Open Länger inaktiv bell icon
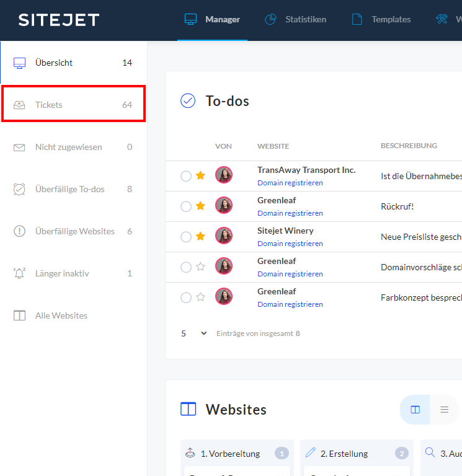The height and width of the screenshot is (476, 462). tap(19, 273)
